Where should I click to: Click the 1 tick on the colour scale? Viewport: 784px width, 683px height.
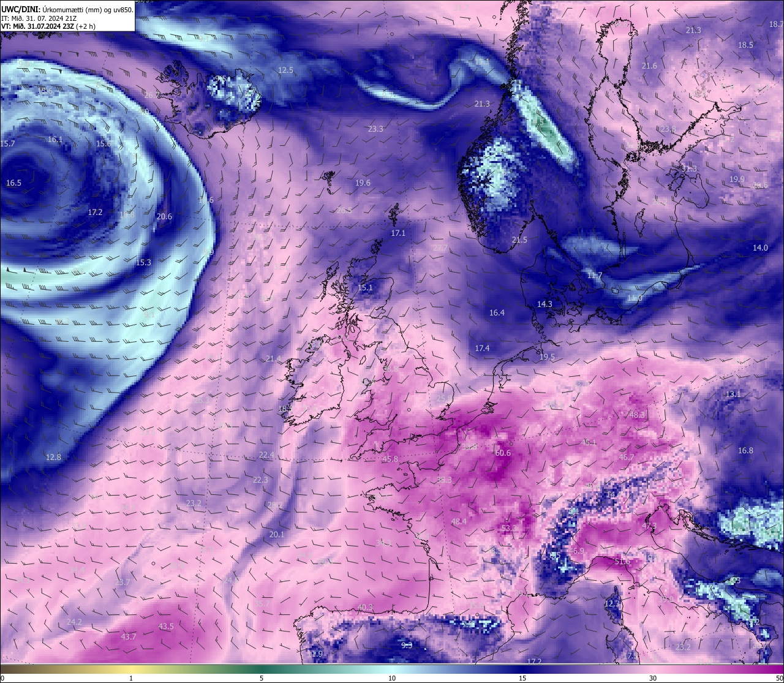[x=131, y=678]
